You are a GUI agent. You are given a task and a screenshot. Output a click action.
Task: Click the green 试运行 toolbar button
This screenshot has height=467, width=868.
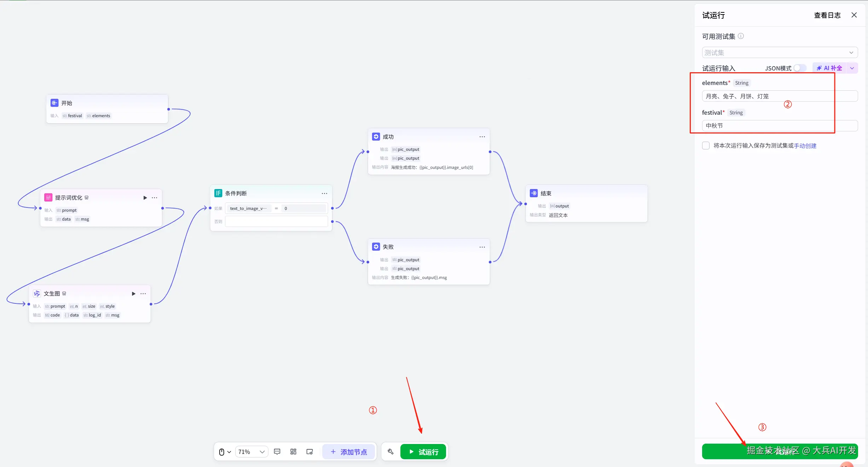click(x=423, y=451)
